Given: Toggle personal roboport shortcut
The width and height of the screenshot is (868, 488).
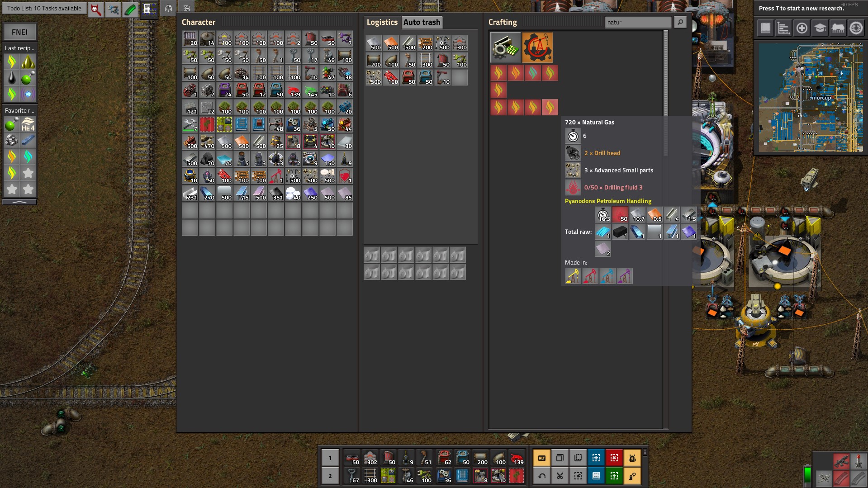Looking at the screenshot, I should [632, 458].
